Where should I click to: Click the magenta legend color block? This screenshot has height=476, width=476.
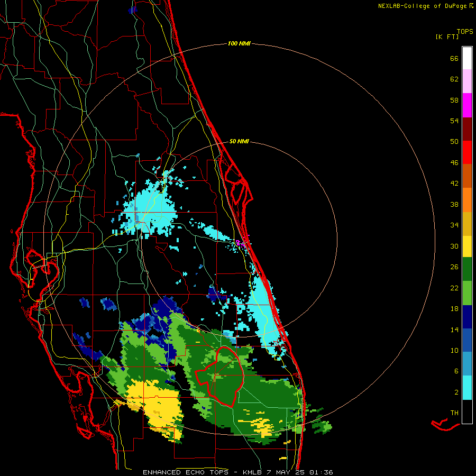click(467, 105)
